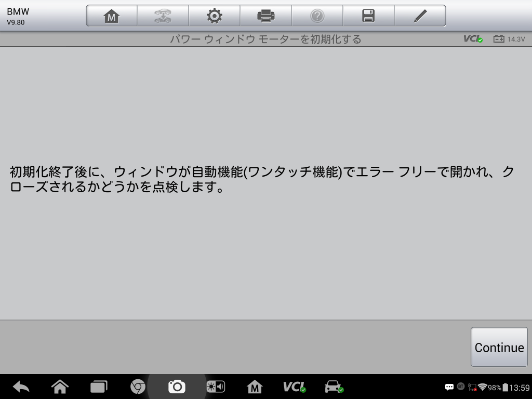Tap the USB connection error status icon

click(x=472, y=387)
